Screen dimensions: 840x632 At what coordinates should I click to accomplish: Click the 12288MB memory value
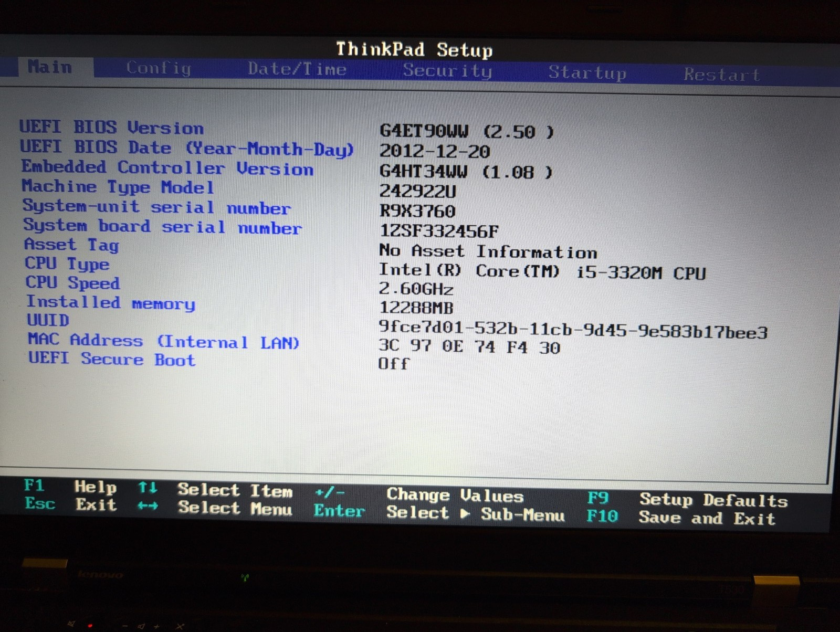click(x=416, y=308)
